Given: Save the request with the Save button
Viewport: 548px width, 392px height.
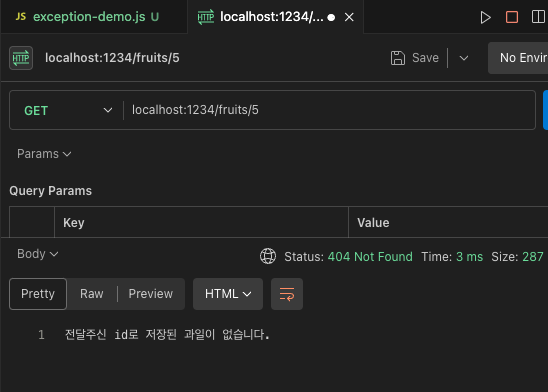Looking at the screenshot, I should [x=415, y=58].
